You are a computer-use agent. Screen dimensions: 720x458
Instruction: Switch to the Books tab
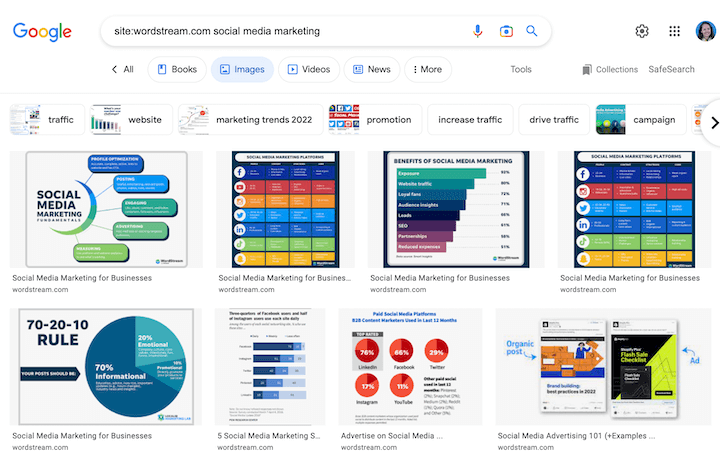click(177, 69)
